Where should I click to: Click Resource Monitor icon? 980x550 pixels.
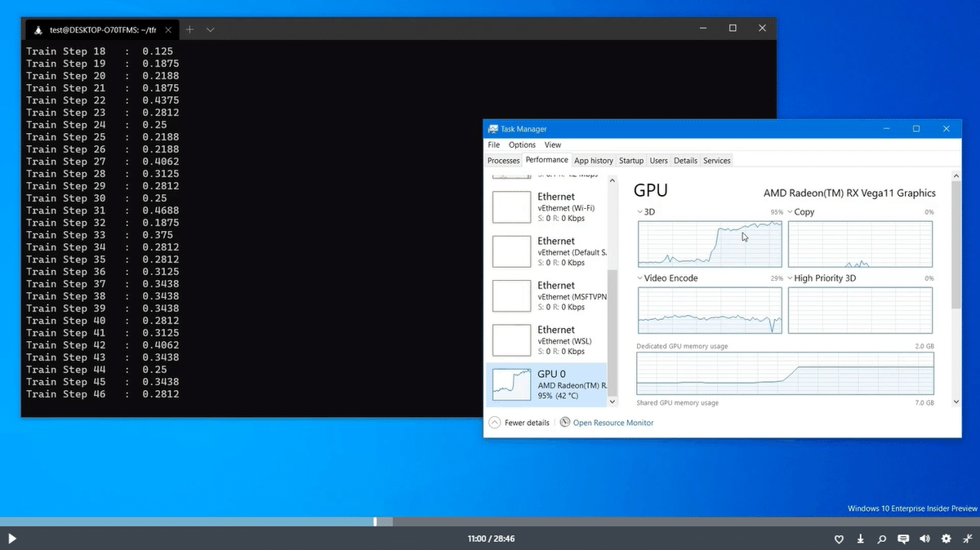565,423
